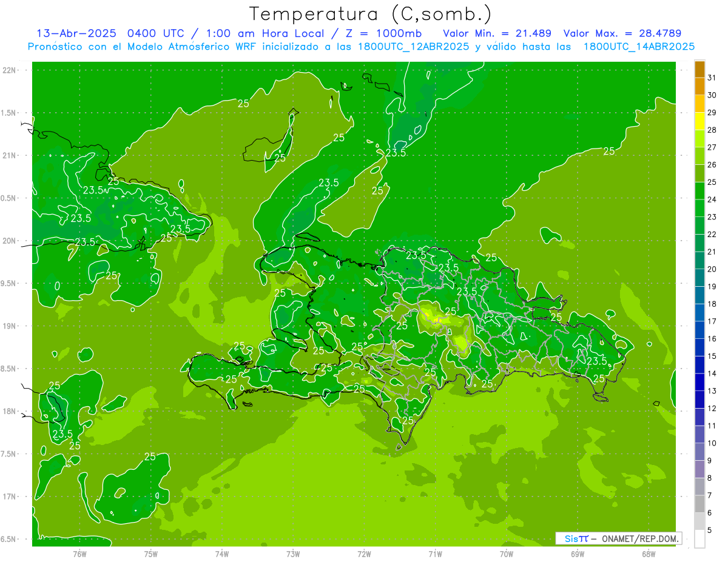Click the '70W' longitude axis label
Screen dimensions: 728x562
pos(507,554)
